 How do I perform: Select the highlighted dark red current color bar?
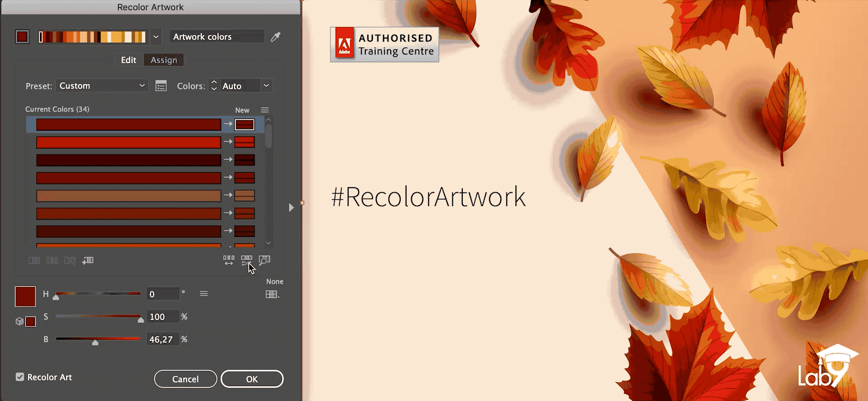129,125
